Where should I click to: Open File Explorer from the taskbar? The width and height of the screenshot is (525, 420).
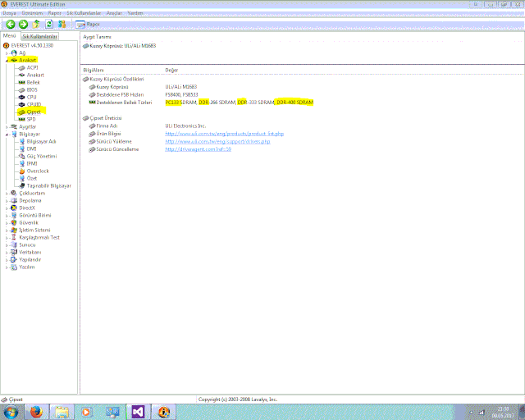click(62, 412)
